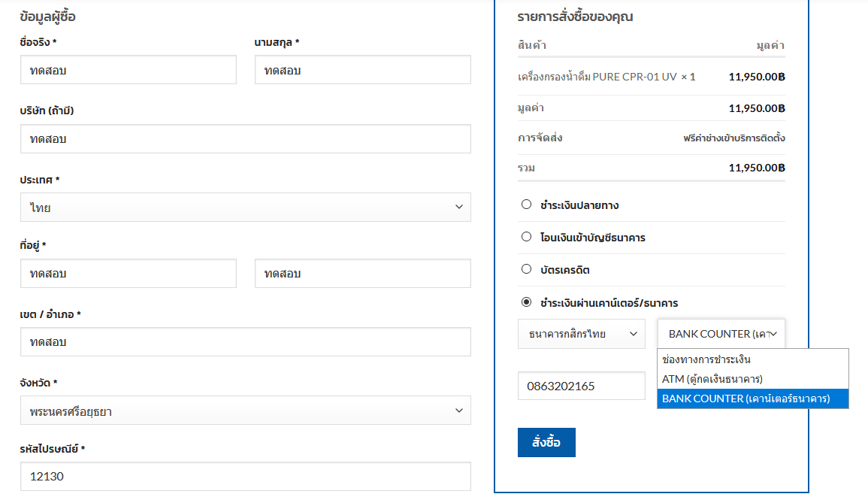The height and width of the screenshot is (497, 868).
Task: Click the postal code field with 12130
Action: click(x=245, y=477)
